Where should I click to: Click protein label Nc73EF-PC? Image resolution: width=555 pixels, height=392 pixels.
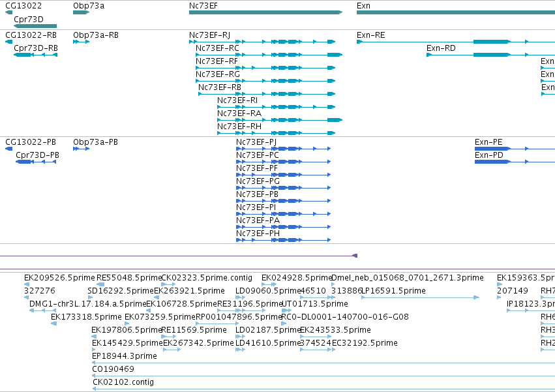(258, 155)
